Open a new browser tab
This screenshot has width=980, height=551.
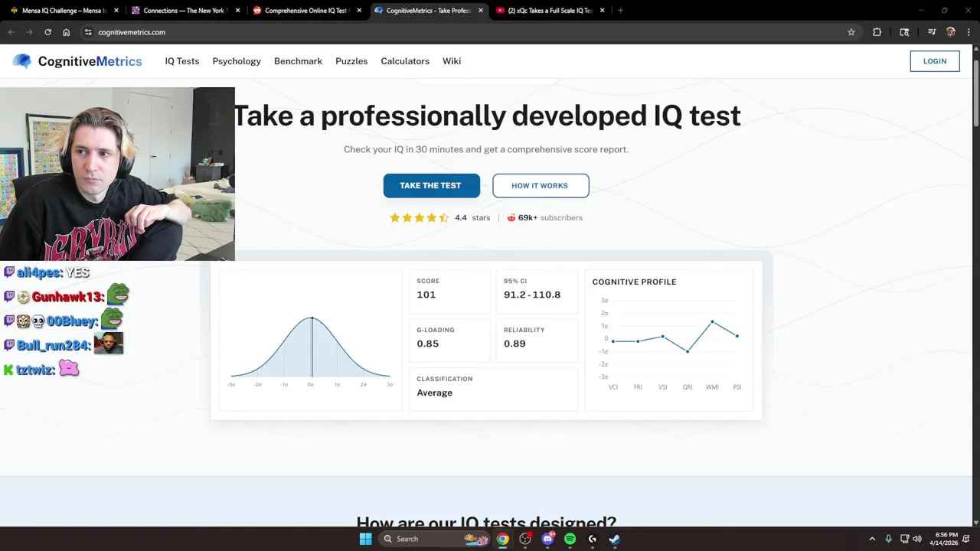[620, 11]
